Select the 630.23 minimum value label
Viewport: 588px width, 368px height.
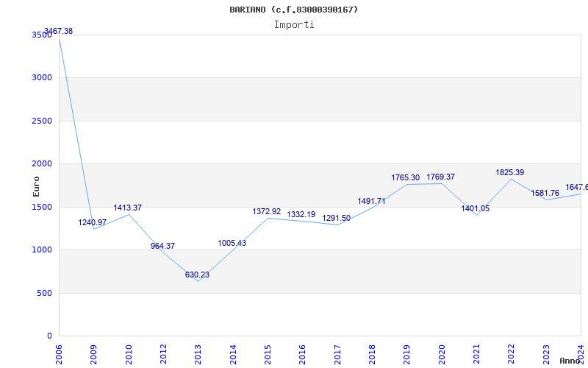[197, 275]
